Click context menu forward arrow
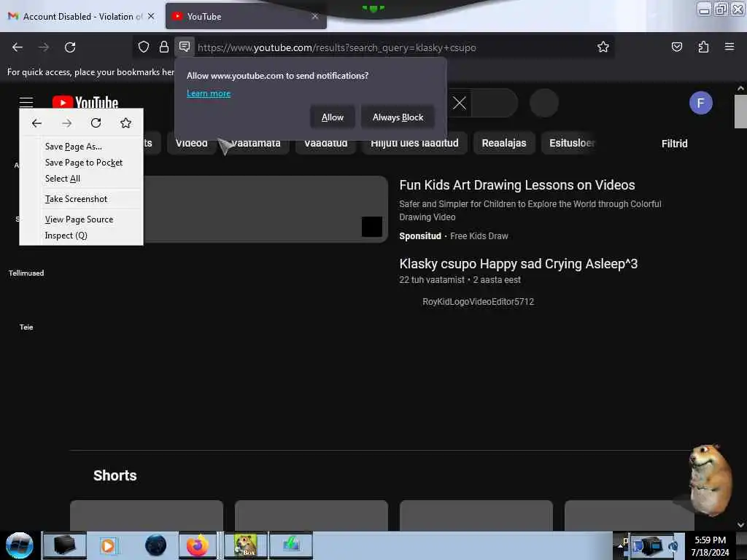 point(66,123)
